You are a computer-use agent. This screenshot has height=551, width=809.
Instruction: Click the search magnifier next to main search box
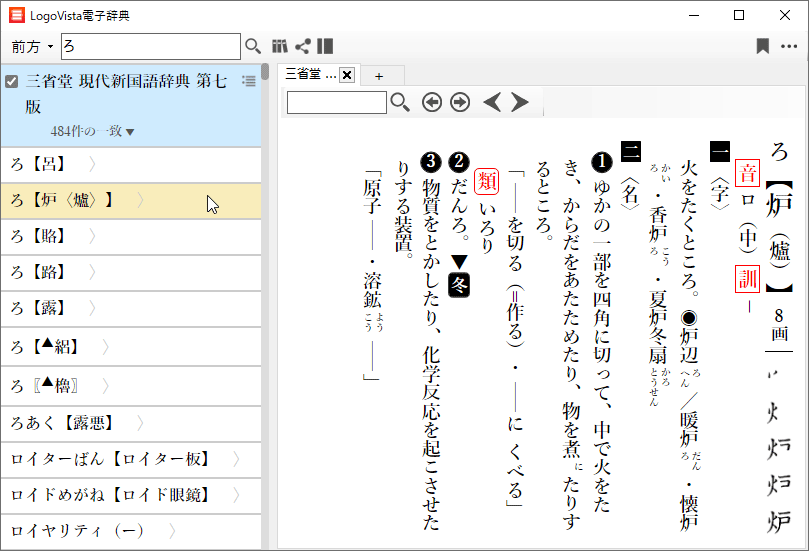pos(253,46)
